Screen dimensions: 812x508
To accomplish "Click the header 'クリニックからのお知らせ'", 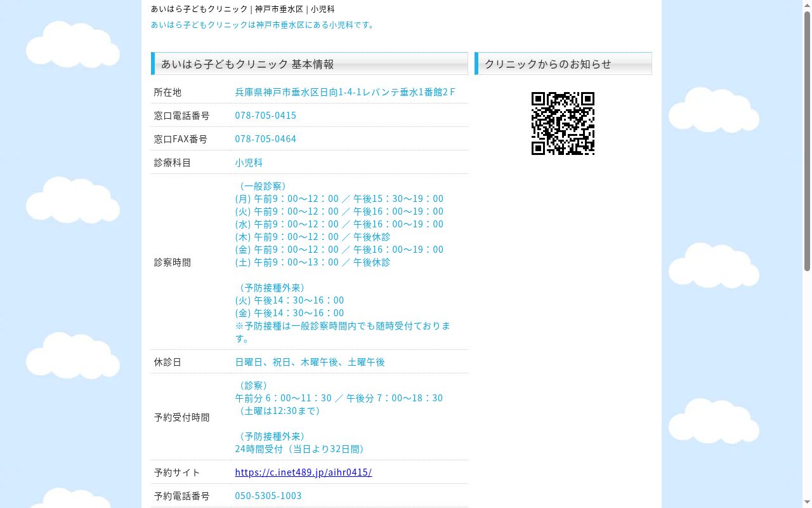I will [x=563, y=63].
